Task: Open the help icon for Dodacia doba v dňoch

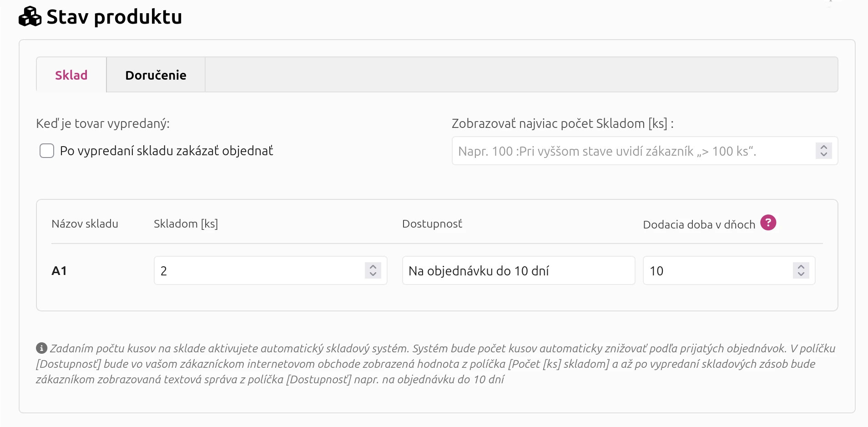Action: pos(768,223)
